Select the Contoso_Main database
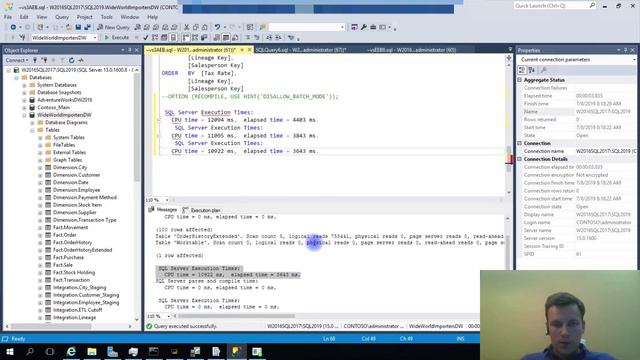 [x=53, y=107]
